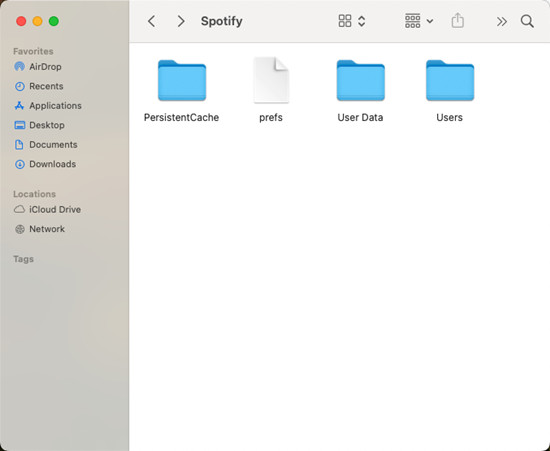The image size is (550, 451).
Task: Click the Desktop sidebar icon
Action: pos(20,125)
